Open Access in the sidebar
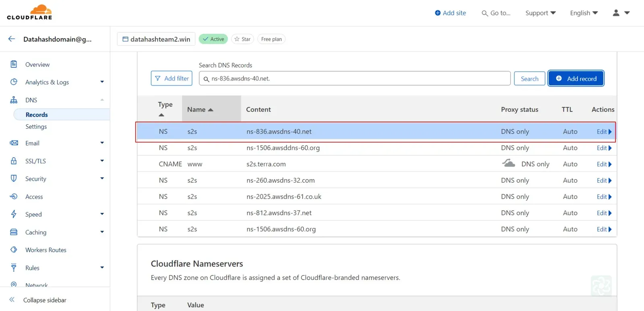Viewport: 644px width, 311px height. click(34, 197)
